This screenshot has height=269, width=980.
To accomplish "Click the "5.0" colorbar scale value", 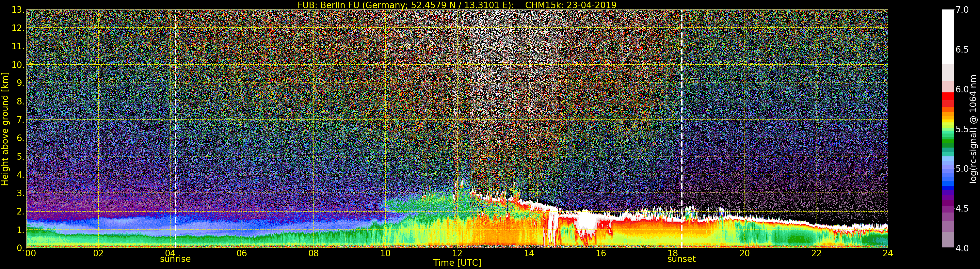I will click(x=962, y=168).
